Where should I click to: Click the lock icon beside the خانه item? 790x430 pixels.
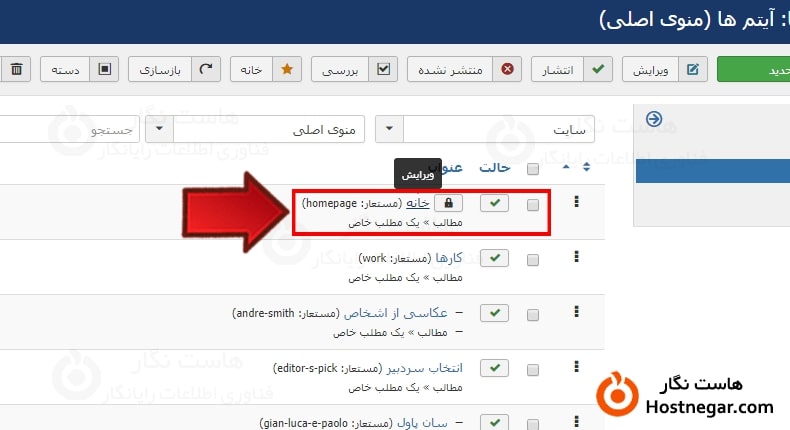point(448,203)
